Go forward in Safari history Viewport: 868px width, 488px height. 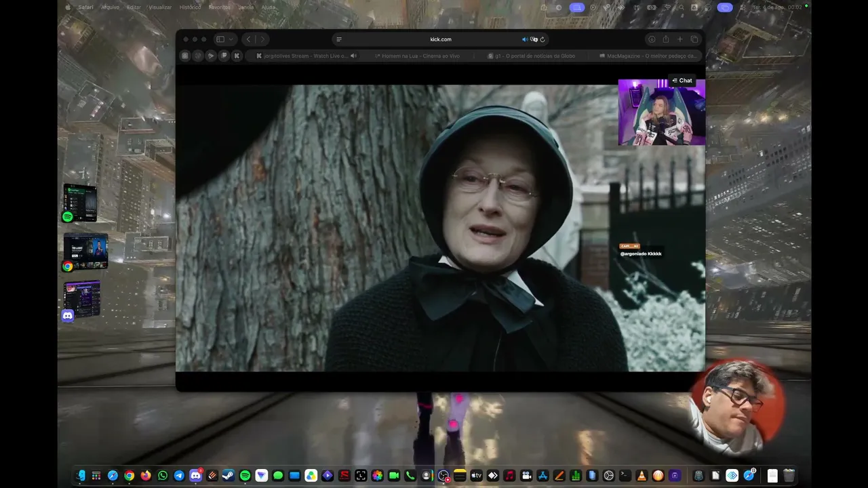(262, 39)
